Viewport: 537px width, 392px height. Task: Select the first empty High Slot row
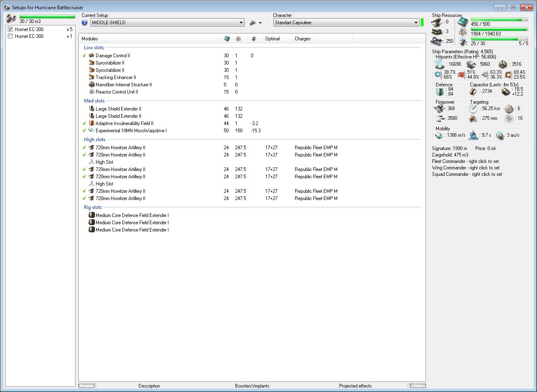(x=104, y=162)
